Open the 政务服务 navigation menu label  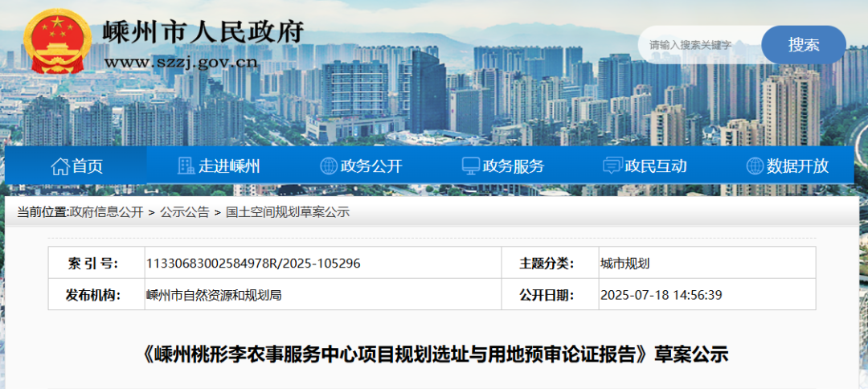tap(514, 166)
